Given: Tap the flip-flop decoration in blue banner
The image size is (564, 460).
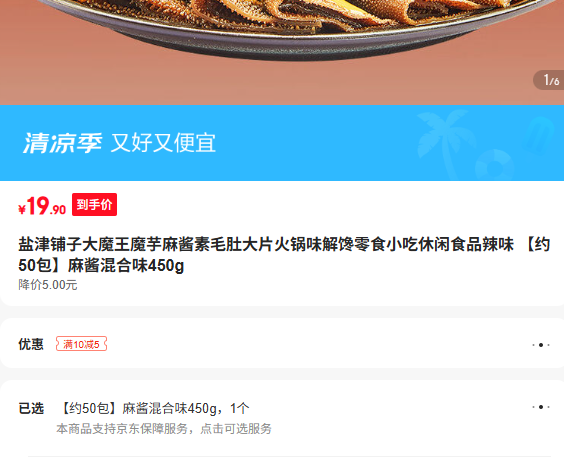Looking at the screenshot, I should coord(540,134).
